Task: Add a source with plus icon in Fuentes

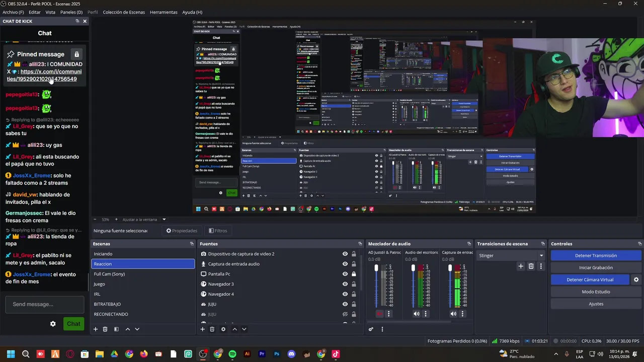Action: coord(203,329)
